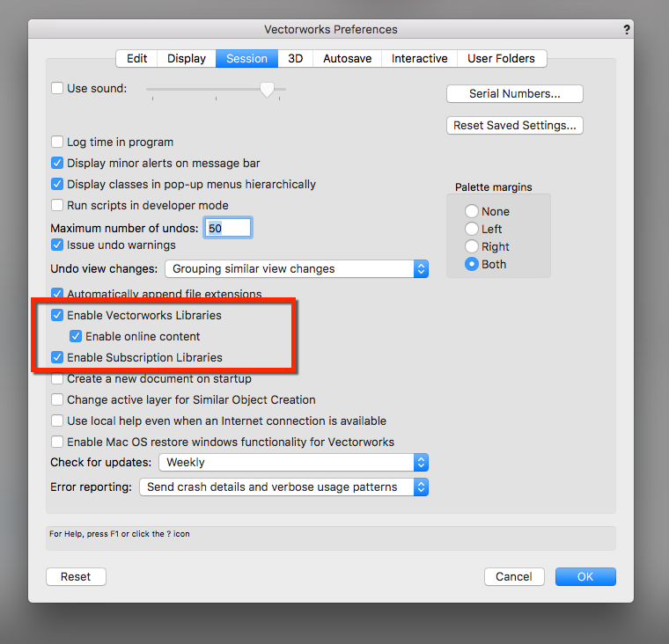Enable Run scripts in developer mode
Screen dimensions: 669x644
click(57, 205)
